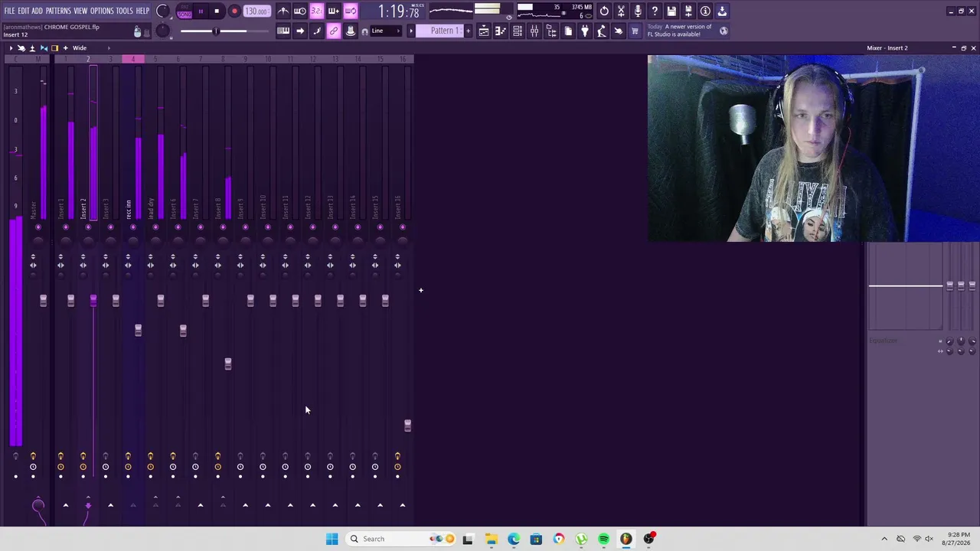Open the question mark help icon

pos(655,11)
